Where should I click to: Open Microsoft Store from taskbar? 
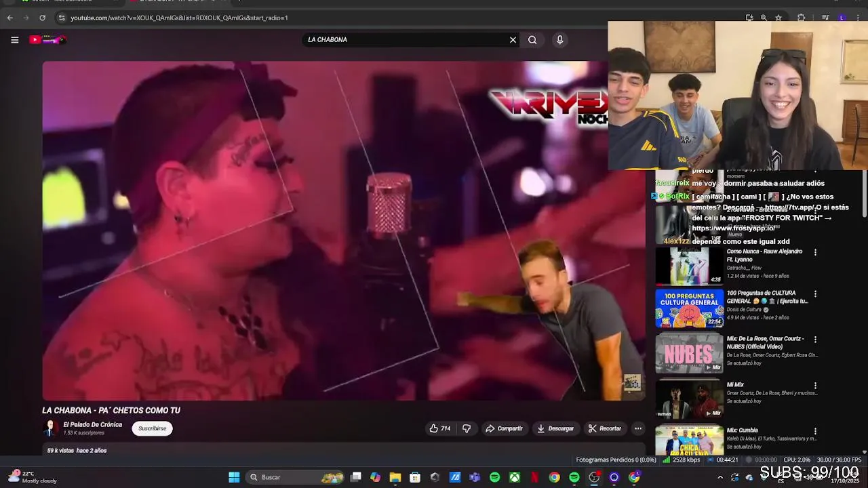(x=415, y=477)
